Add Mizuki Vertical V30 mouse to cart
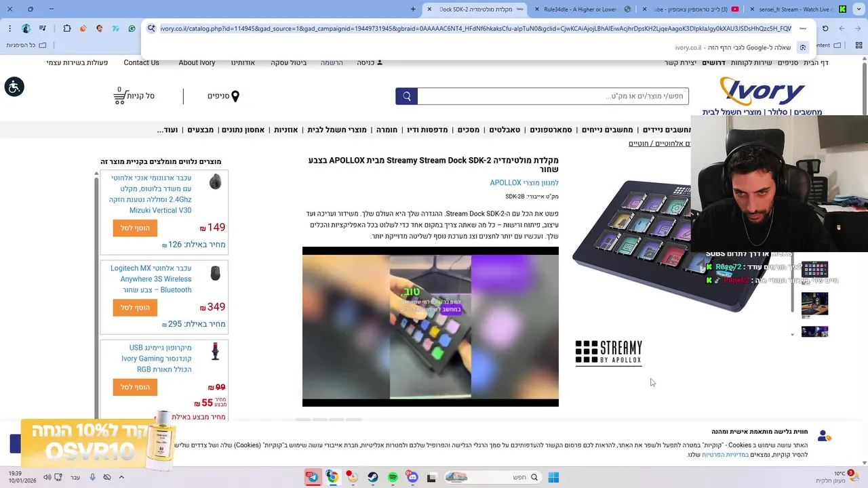868x488 pixels. click(x=135, y=228)
